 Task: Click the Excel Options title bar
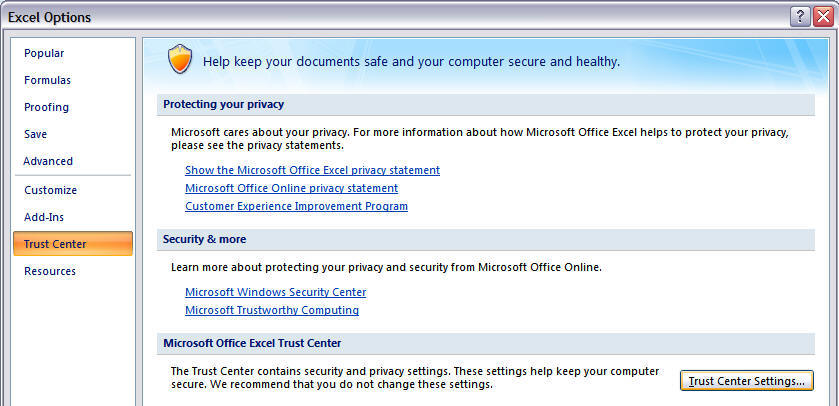(400, 16)
